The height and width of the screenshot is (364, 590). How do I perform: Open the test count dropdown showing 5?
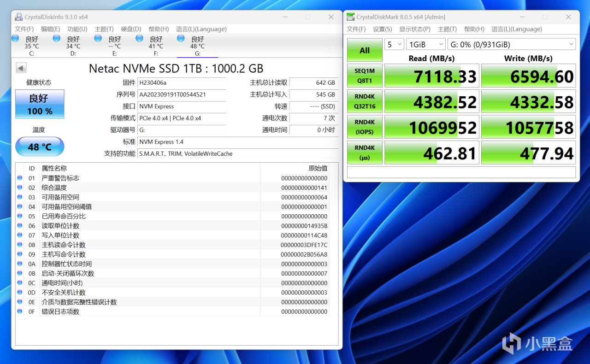[394, 44]
